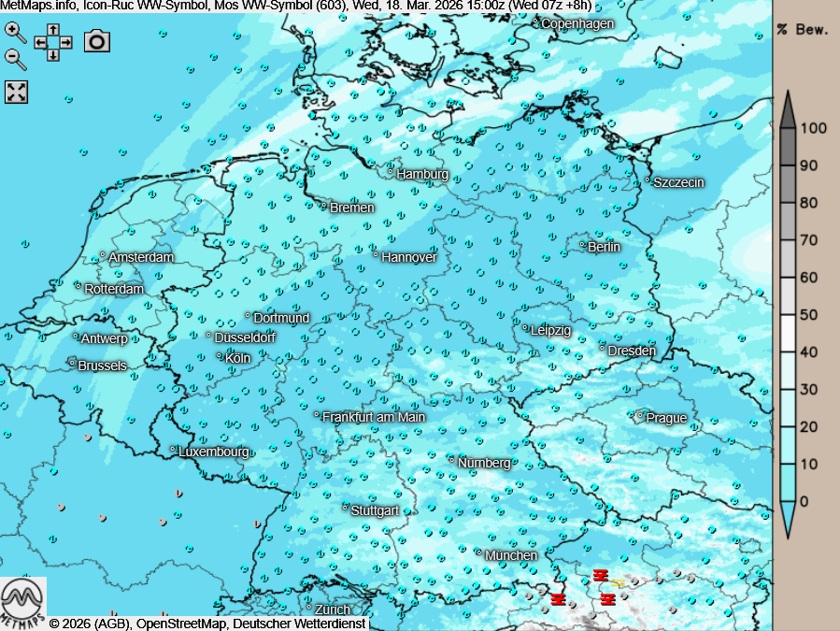The width and height of the screenshot is (840, 631).
Task: Pan the map up with the arrow
Action: 53,30
